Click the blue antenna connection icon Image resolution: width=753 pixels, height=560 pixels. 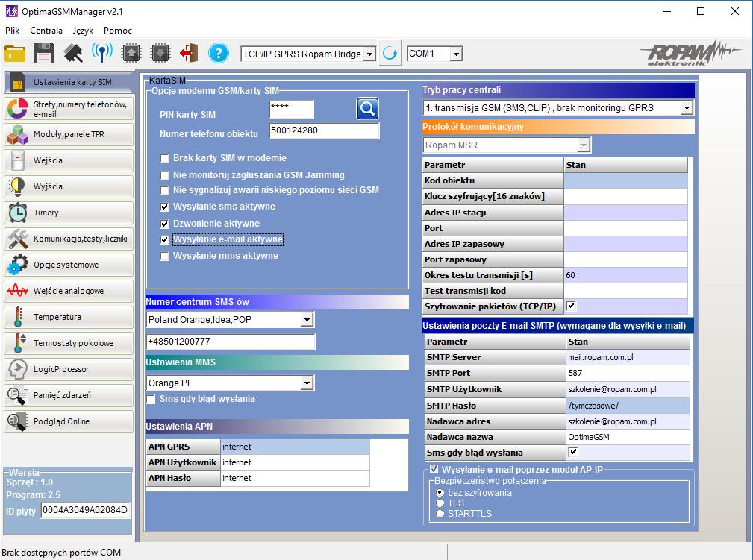coord(101,53)
